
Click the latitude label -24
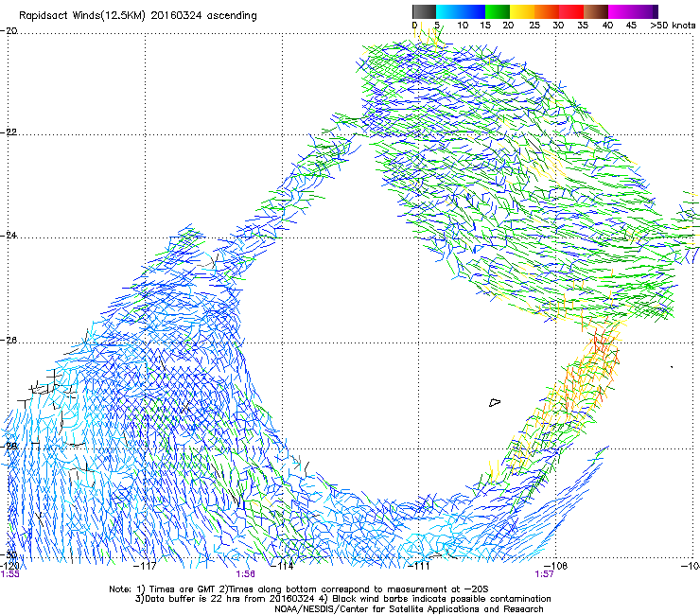9,236
